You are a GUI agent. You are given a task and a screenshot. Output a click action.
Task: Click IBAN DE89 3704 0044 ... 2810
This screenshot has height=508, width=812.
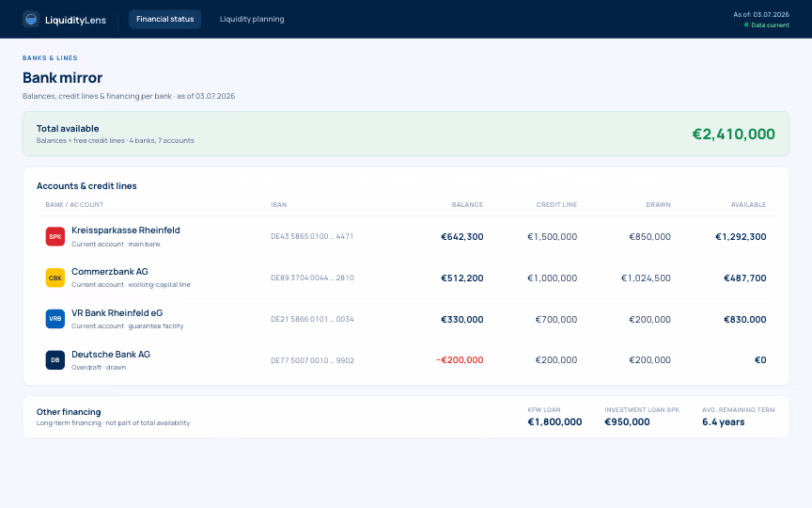click(312, 278)
